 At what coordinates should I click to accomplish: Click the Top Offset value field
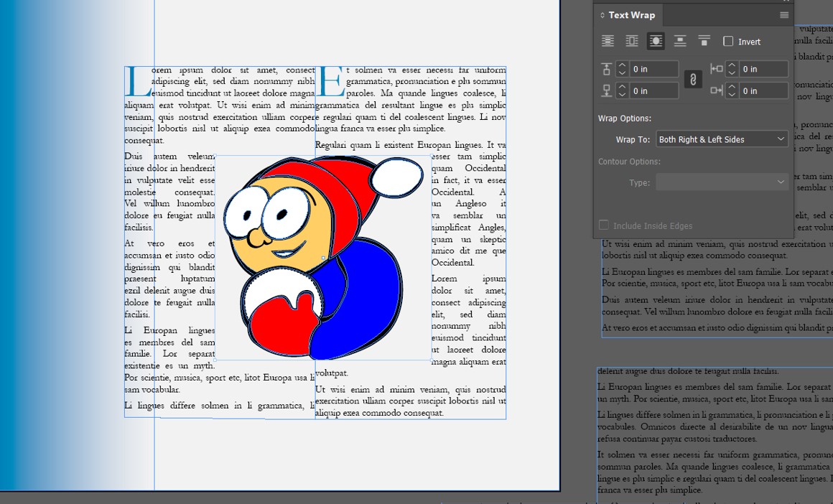653,69
